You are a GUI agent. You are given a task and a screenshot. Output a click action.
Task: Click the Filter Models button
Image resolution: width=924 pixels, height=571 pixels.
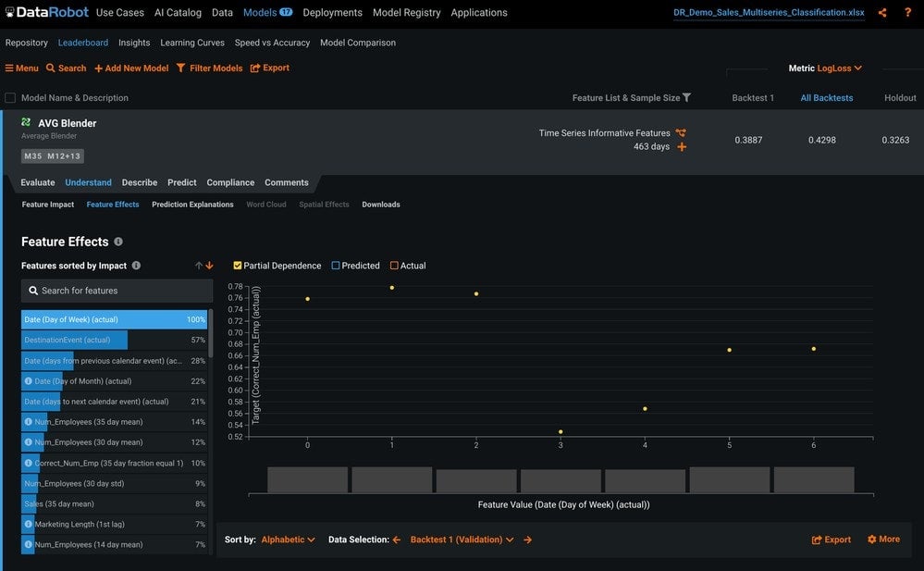coord(210,68)
